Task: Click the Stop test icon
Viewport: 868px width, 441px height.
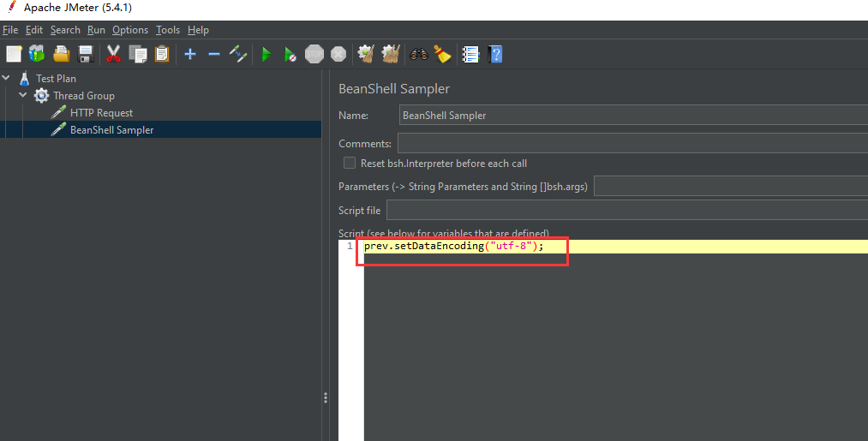Action: 314,54
